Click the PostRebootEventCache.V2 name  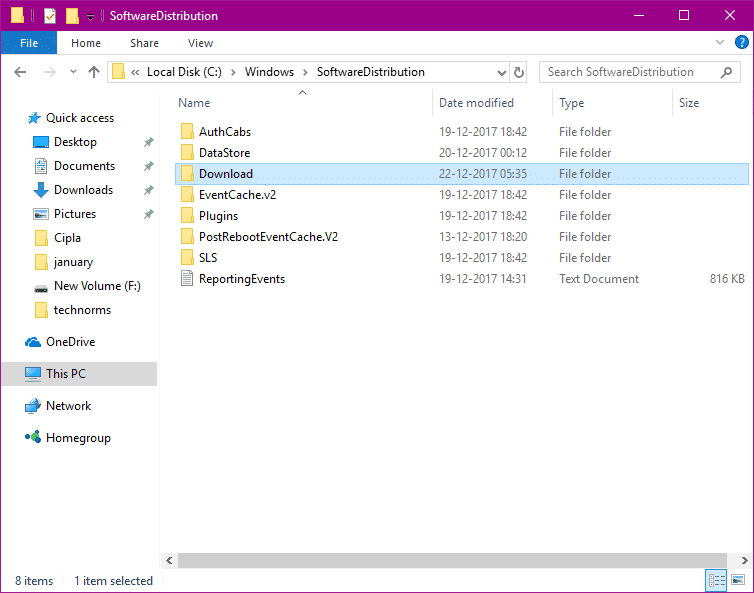pos(268,237)
